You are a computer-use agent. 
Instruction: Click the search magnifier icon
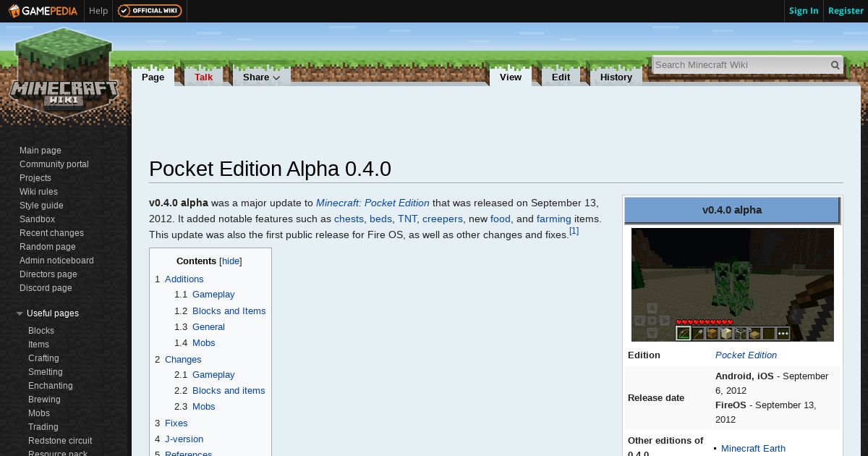tap(835, 65)
